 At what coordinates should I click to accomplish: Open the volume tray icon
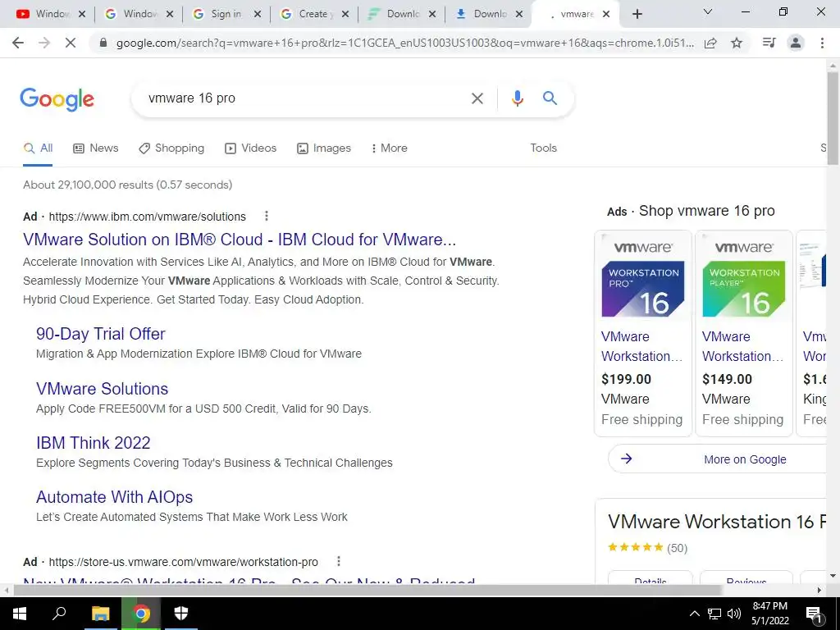(734, 614)
